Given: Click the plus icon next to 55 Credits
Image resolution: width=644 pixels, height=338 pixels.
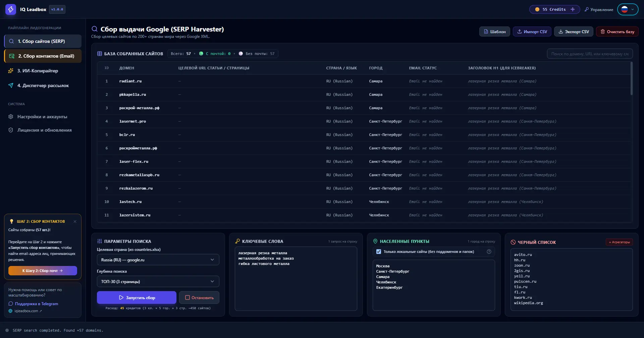Looking at the screenshot, I should (573, 9).
